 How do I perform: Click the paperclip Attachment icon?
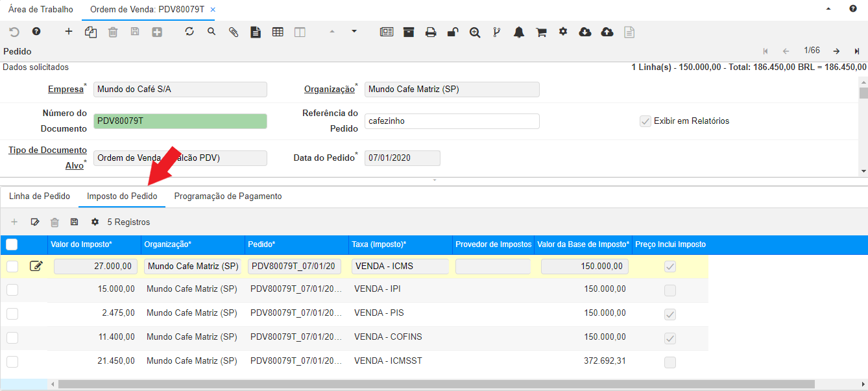(x=234, y=32)
